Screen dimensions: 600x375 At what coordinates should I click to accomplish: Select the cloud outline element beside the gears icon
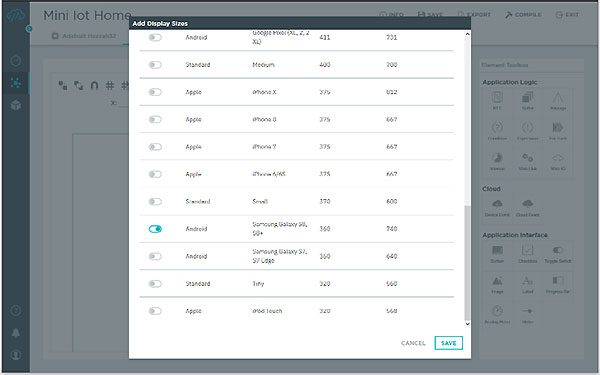pos(558,161)
